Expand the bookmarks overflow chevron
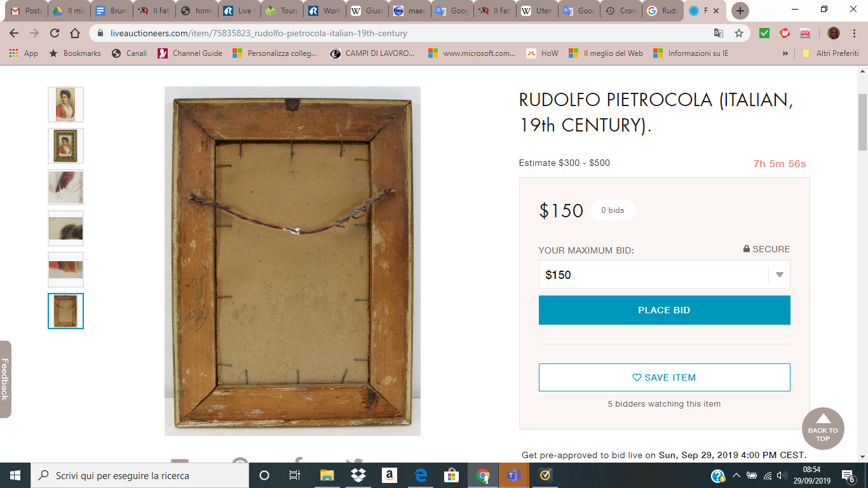868x488 pixels. point(785,53)
